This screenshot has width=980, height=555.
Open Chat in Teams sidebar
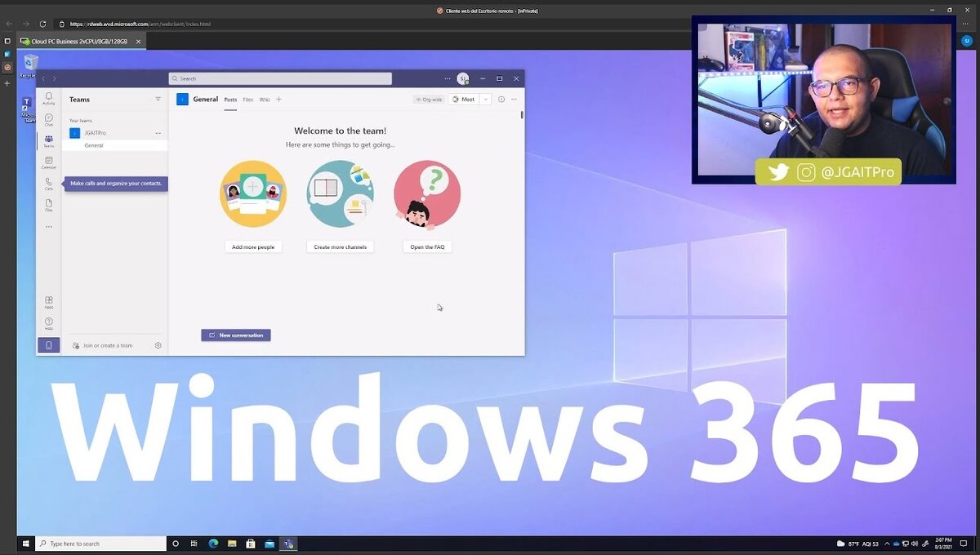(49, 120)
